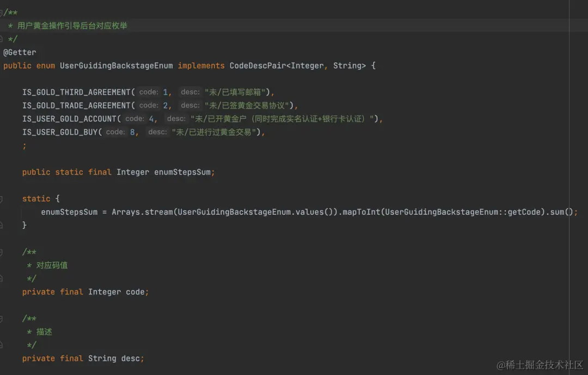Click the @Getter annotation
The height and width of the screenshot is (375, 588).
(x=20, y=52)
